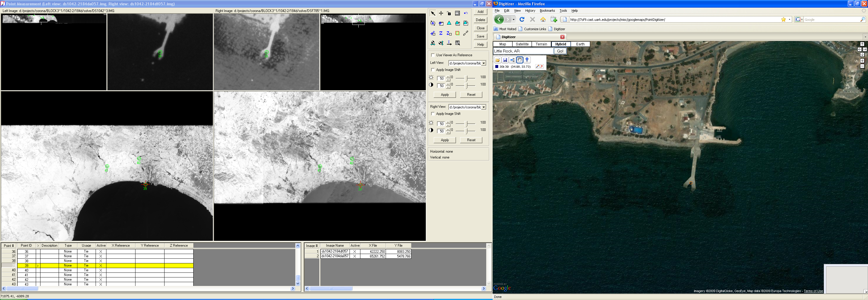Screen dimensions: 868x300
Task: Pan map up with arrow button
Action: pos(862,44)
